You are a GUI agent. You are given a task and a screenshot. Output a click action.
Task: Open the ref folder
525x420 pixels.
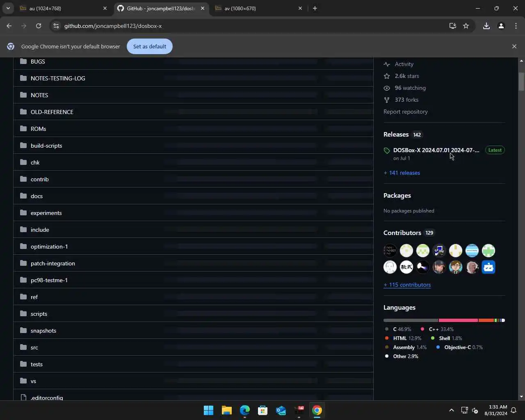point(34,297)
